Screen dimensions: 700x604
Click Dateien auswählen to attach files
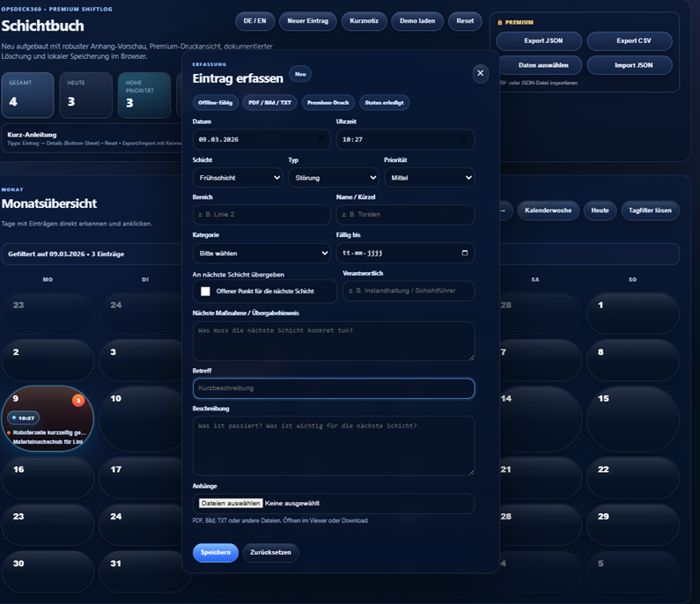[x=230, y=504]
